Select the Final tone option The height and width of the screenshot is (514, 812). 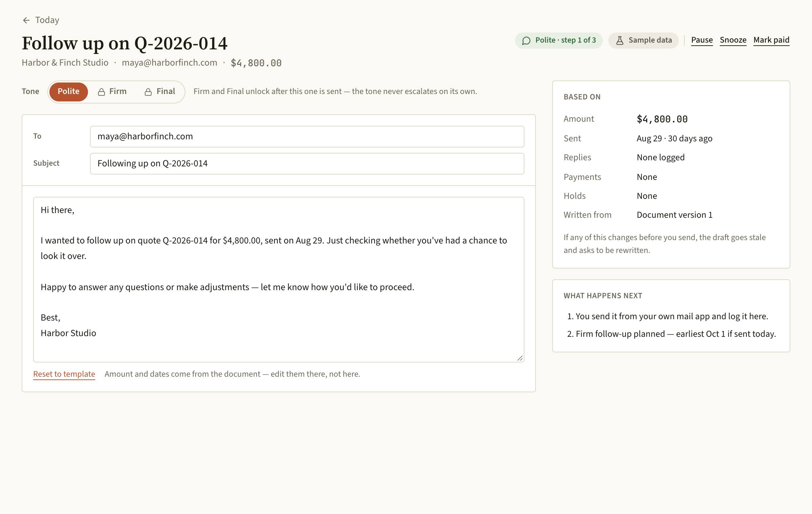[160, 92]
